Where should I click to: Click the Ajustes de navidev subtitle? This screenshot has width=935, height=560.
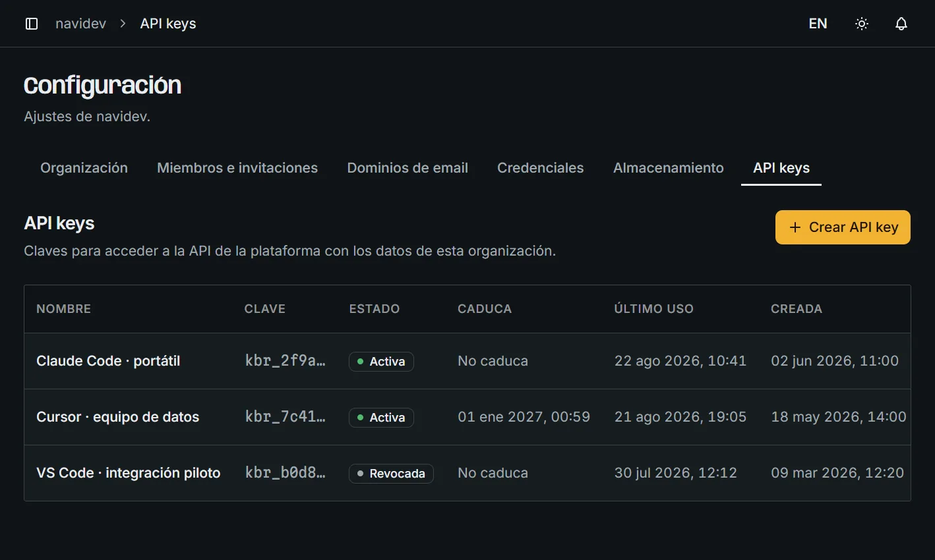tap(87, 117)
